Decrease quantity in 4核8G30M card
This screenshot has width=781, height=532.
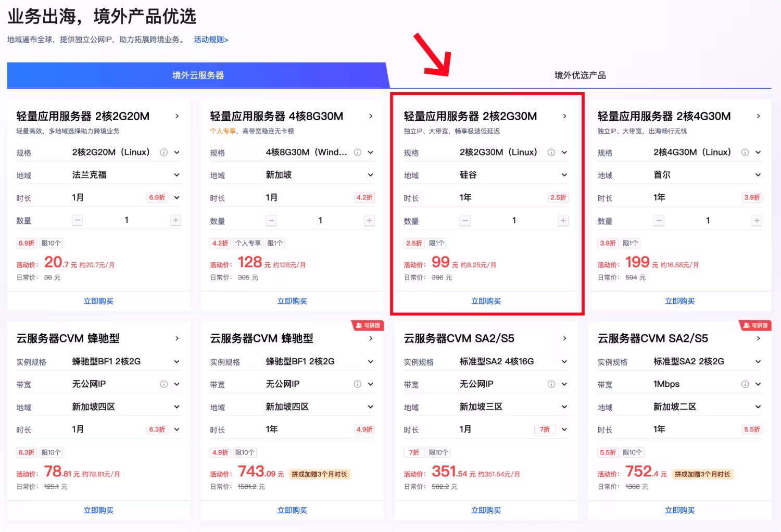[271, 220]
